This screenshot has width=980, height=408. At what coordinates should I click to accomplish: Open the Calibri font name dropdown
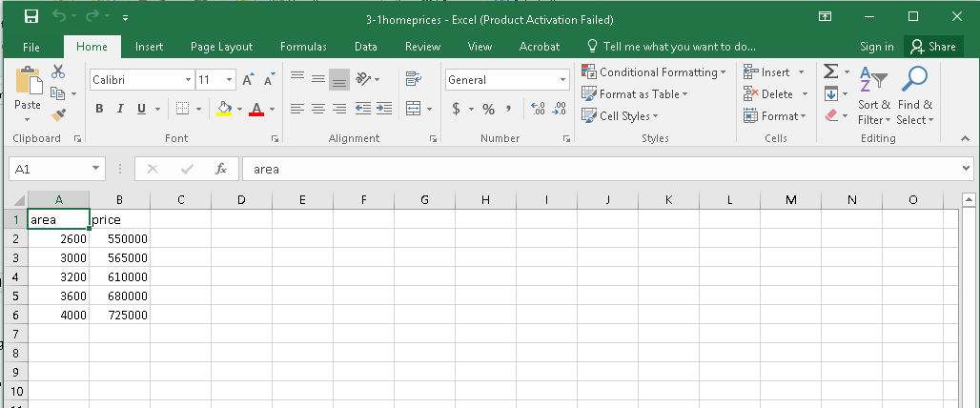pos(188,80)
